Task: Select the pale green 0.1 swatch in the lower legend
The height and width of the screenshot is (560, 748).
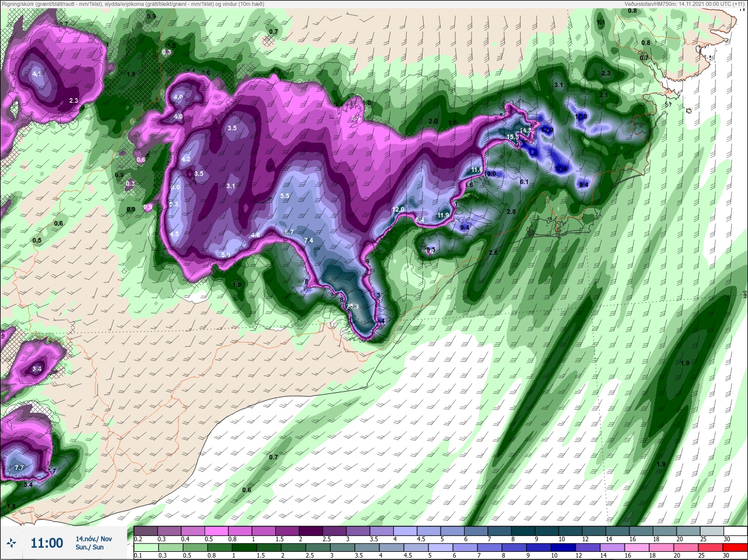Action: pyautogui.click(x=146, y=548)
